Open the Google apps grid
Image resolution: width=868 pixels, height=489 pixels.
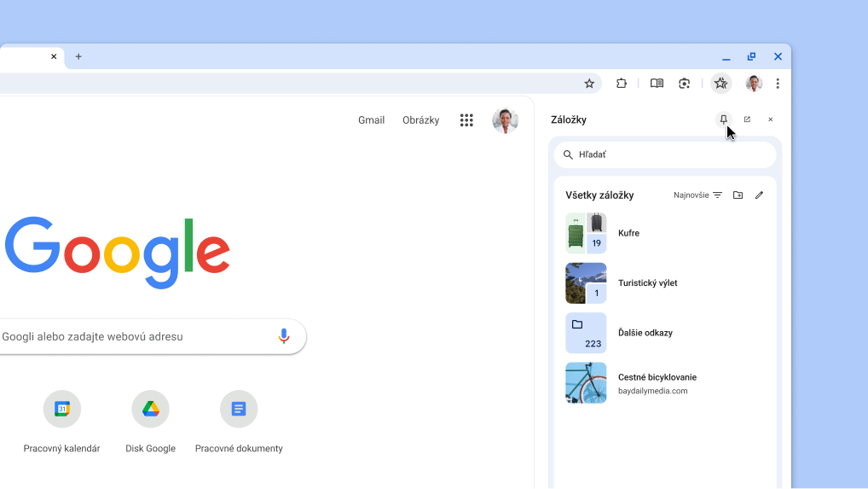coord(466,120)
